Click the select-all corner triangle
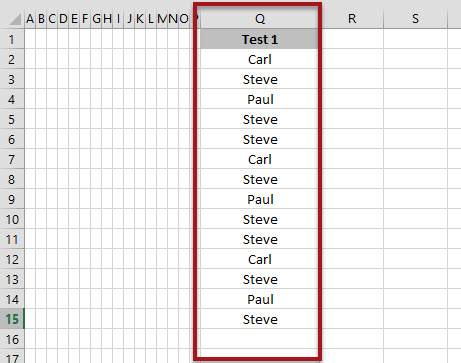 [15, 19]
